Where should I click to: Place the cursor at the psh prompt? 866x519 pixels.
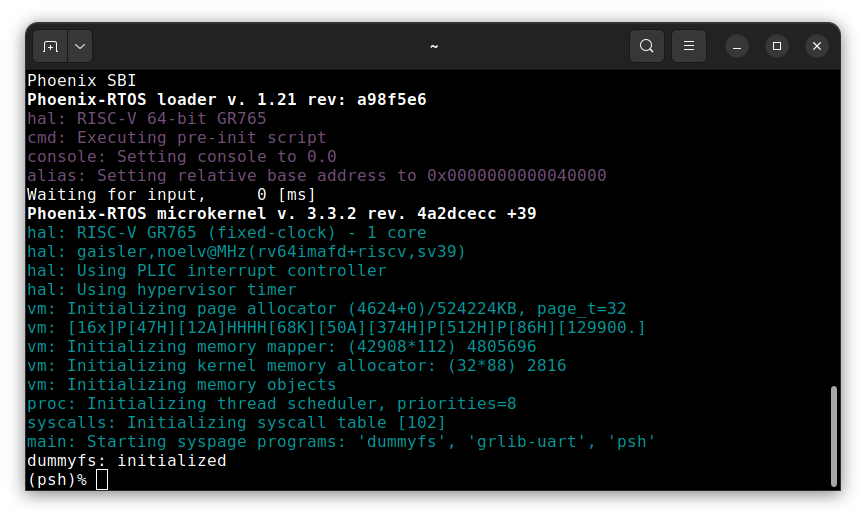point(102,480)
